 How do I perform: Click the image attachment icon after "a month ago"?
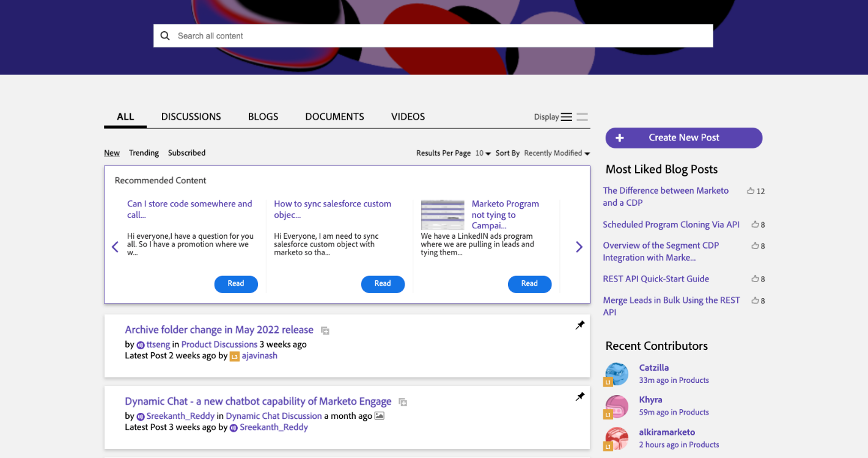point(380,416)
